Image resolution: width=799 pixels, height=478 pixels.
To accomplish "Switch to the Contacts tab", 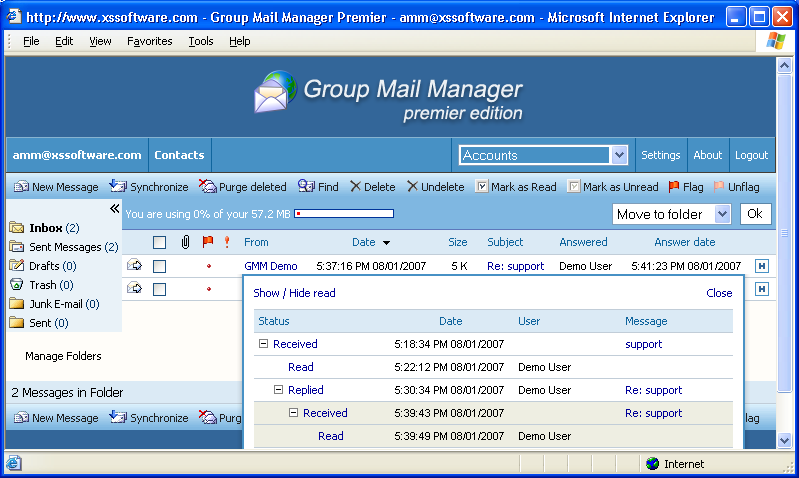I will tap(179, 155).
